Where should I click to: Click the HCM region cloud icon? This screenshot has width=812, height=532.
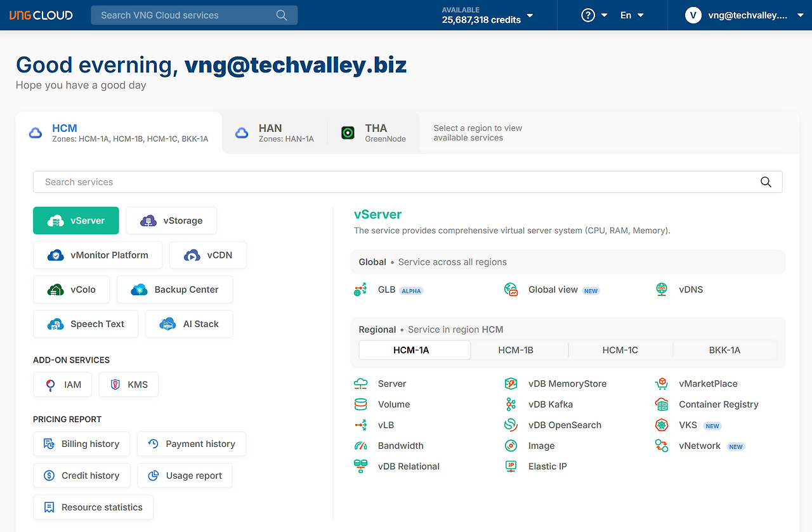[x=36, y=133]
